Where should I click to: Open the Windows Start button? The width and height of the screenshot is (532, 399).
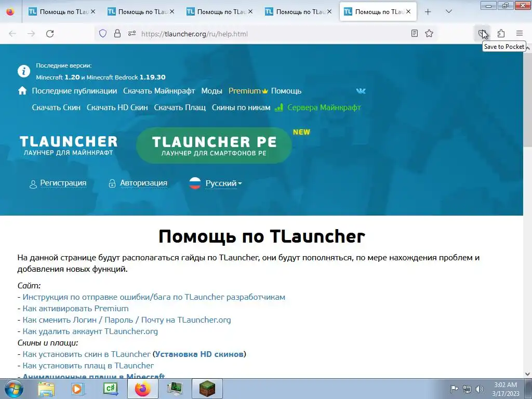coord(14,389)
